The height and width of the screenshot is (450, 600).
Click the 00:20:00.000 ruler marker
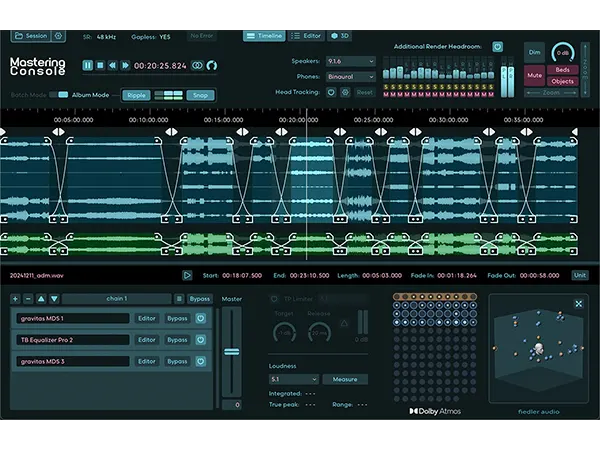[x=298, y=120]
